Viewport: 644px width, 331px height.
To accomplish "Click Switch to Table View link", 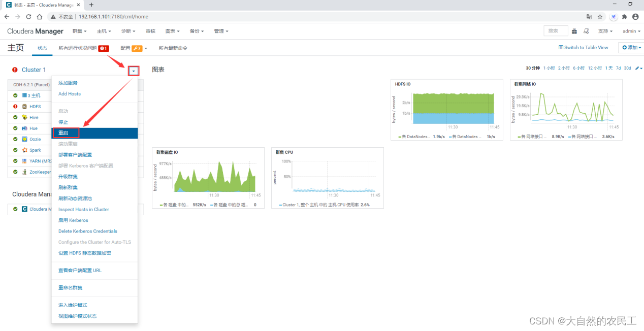I will click(583, 47).
